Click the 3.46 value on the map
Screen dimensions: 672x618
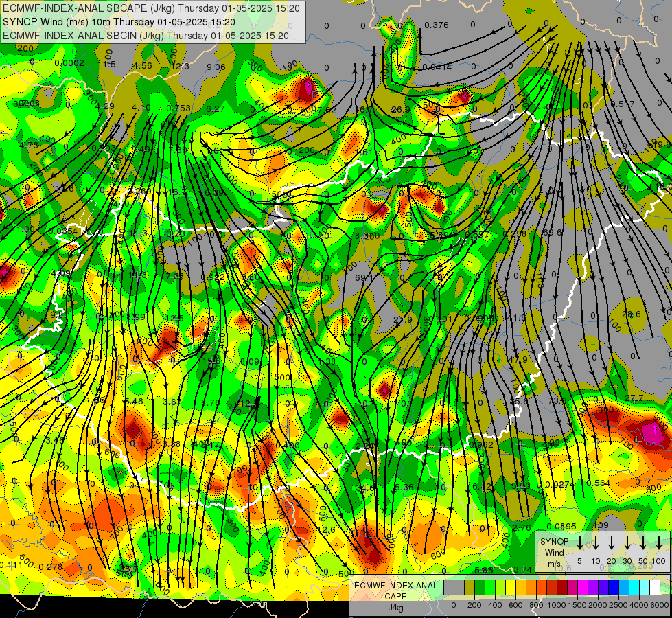click(x=55, y=440)
